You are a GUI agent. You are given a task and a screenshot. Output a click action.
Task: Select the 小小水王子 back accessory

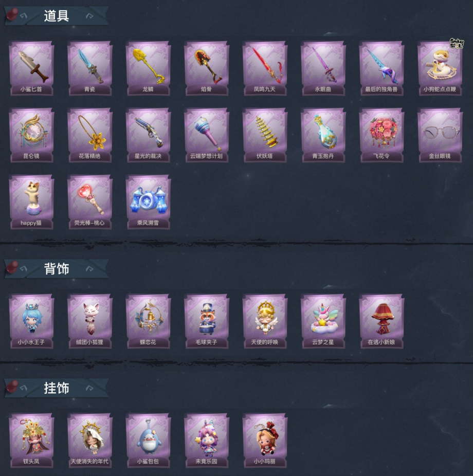click(31, 321)
